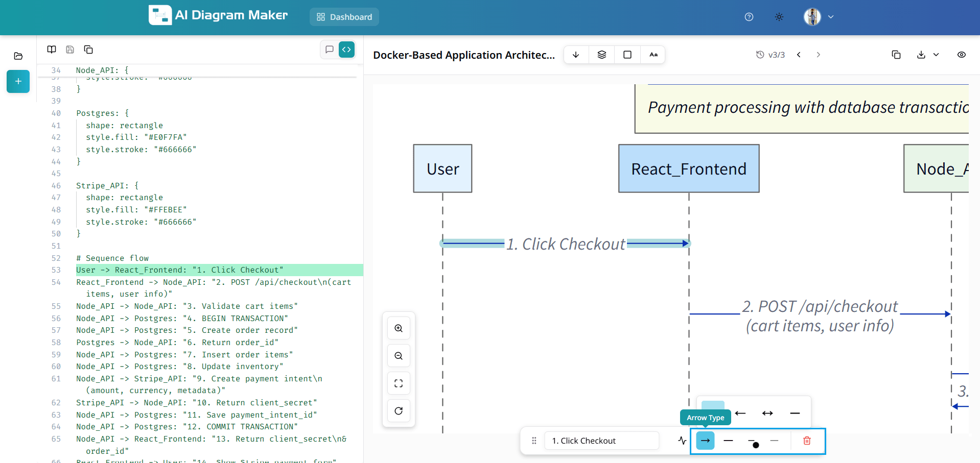Open the Dashboard tab
Image resolution: width=980 pixels, height=463 pixels.
pyautogui.click(x=344, y=17)
